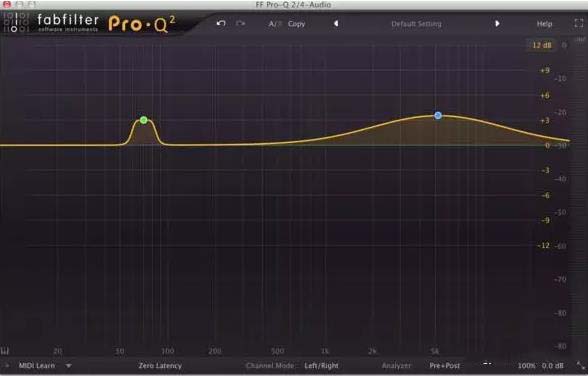Click the piano display icon
588x376 pixels.
[x=5, y=351]
